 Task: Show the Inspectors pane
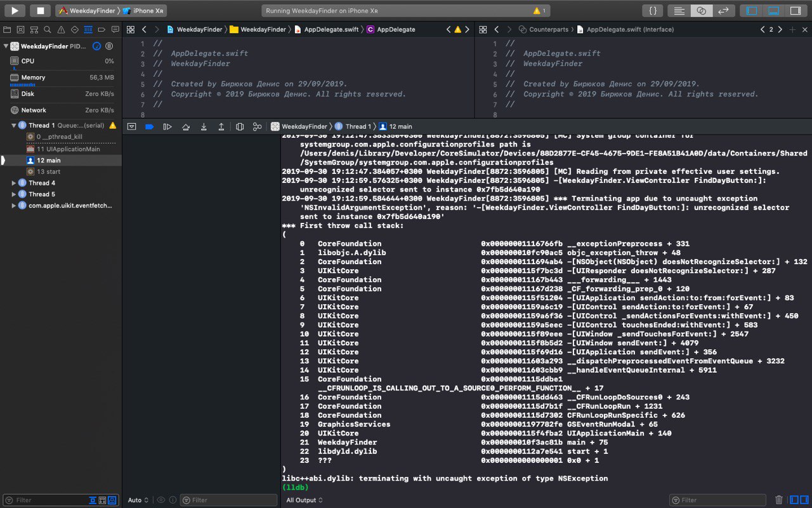[x=796, y=11]
